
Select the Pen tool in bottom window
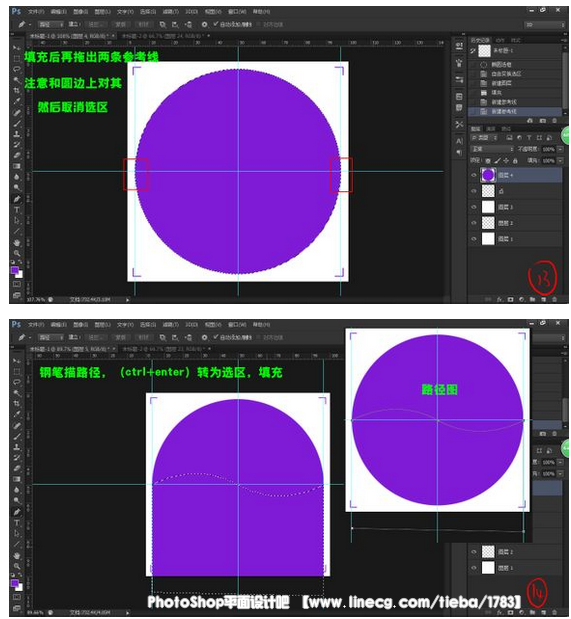click(17, 512)
